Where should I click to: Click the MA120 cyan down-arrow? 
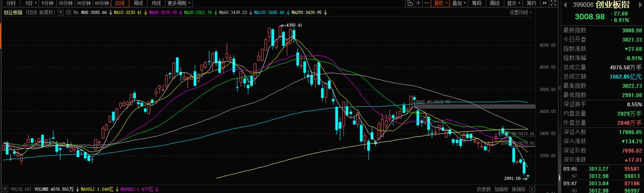288,12
